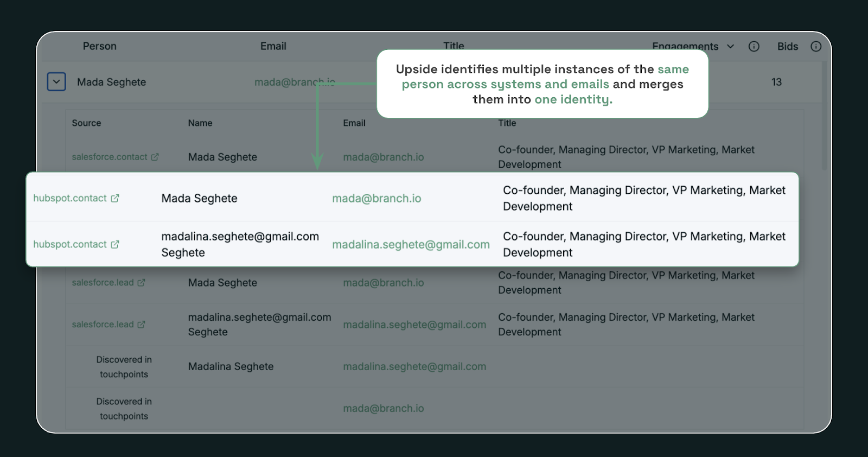Open the Engagements column dropdown chevron
This screenshot has width=868, height=457.
tap(730, 46)
